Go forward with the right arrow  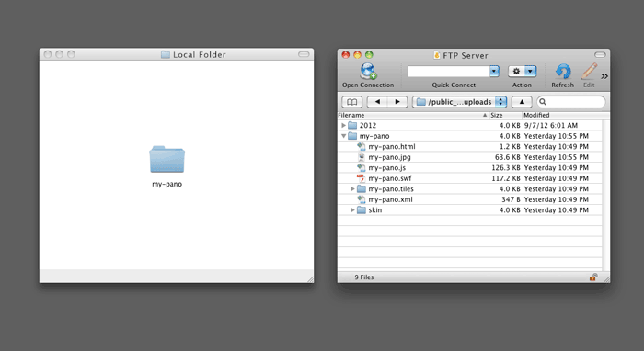point(397,102)
